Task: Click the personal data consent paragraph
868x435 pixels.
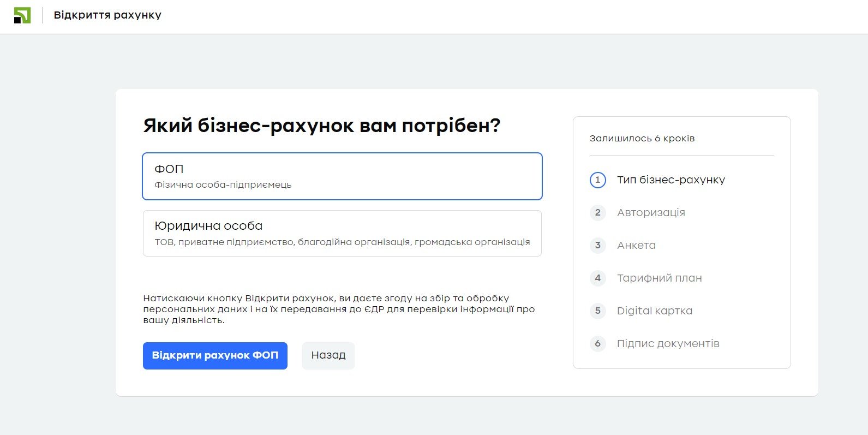Action: pos(338,309)
